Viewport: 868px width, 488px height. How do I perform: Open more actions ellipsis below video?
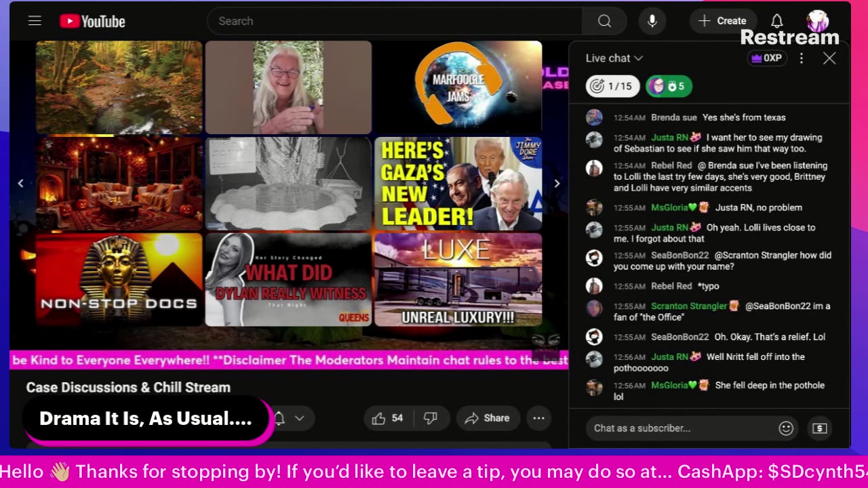(538, 418)
